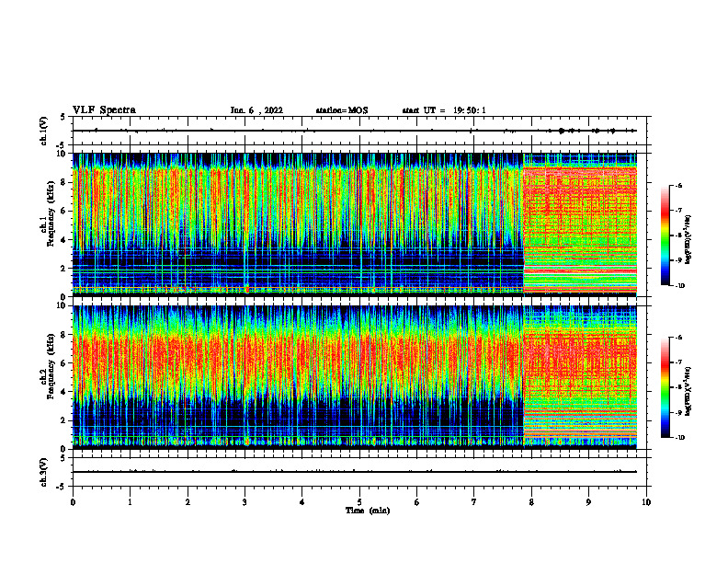Click tick label "3" on the time axis

click(x=245, y=502)
